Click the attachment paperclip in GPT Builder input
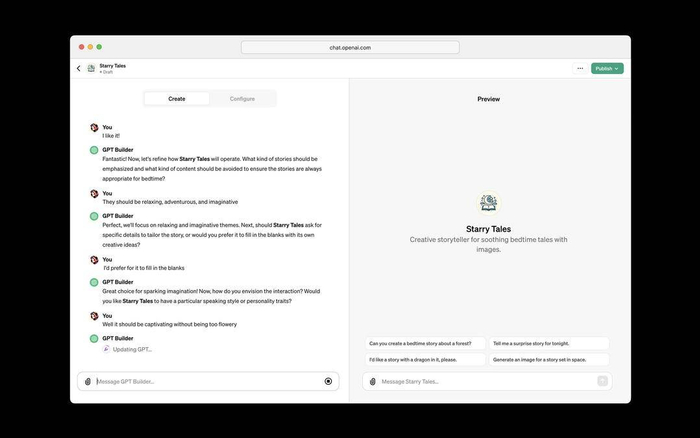Viewport: 700px width, 438px height. (x=88, y=381)
